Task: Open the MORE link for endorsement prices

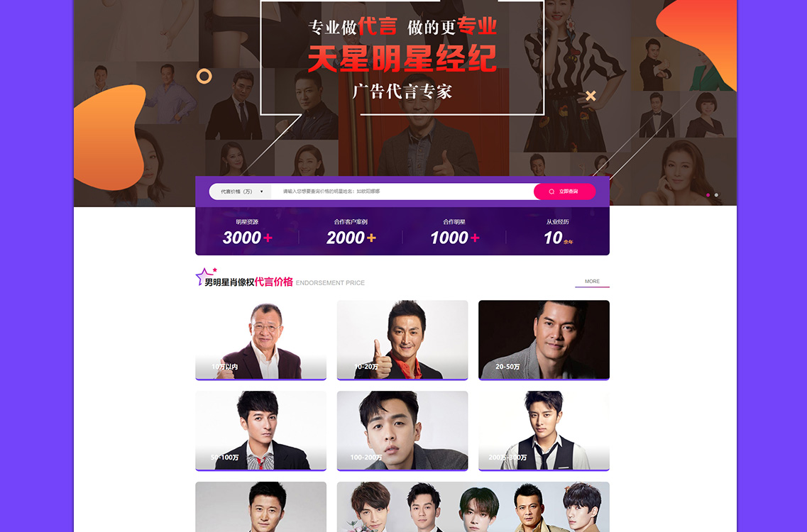Action: coord(592,282)
